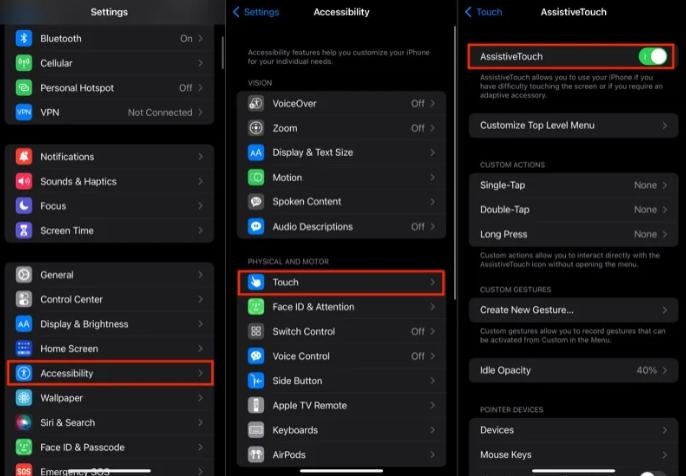The image size is (686, 476).
Task: Tap the Display & Brightness AA icon
Action: pyautogui.click(x=24, y=324)
